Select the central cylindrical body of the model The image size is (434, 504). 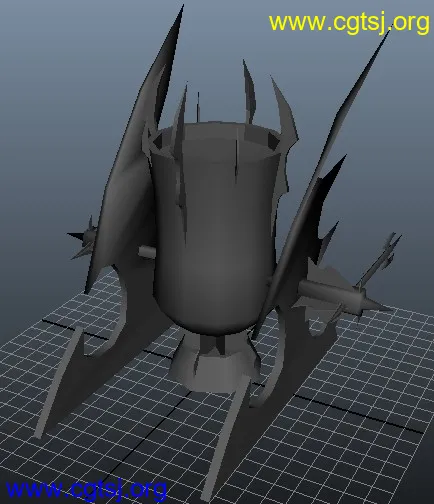(213, 230)
